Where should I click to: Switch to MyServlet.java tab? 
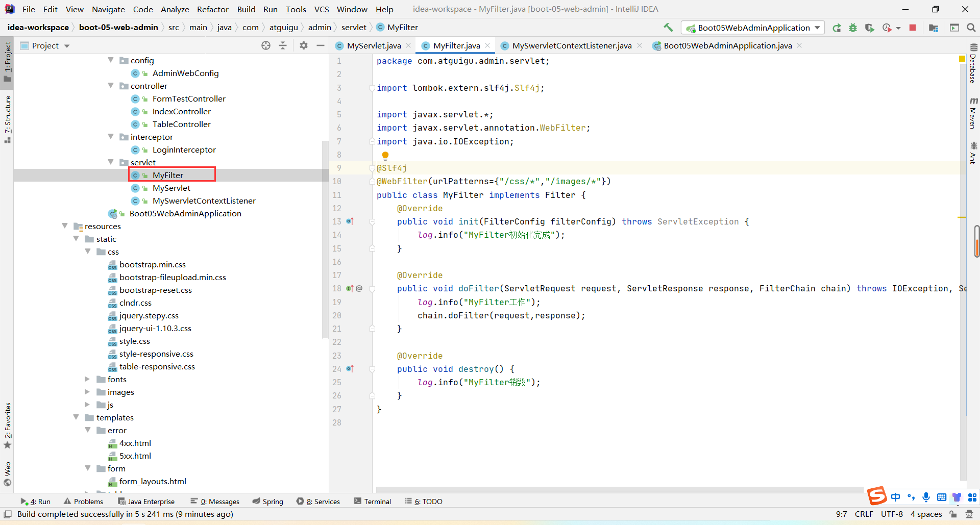373,45
